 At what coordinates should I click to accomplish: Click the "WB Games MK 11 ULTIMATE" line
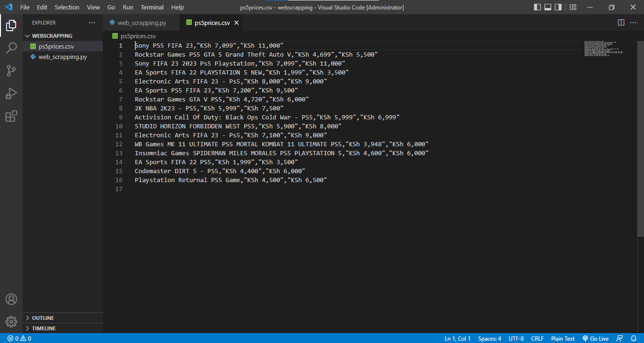tap(281, 144)
